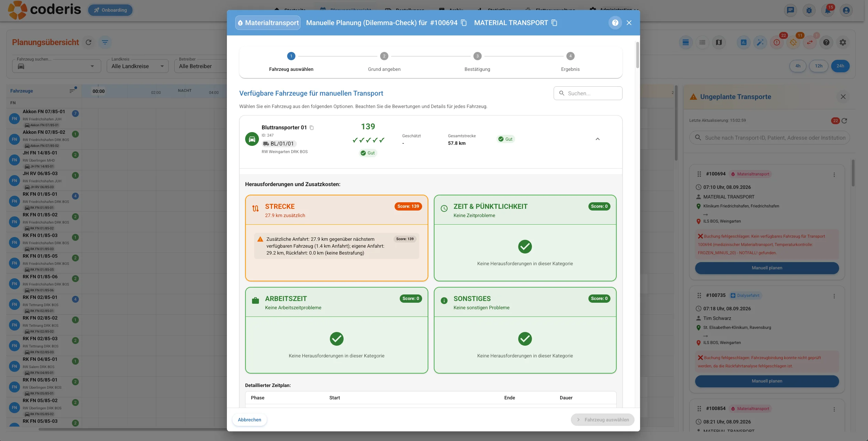Open Fahrzeug suchen dropdown
Screen dimensions: 868x441
coord(56,66)
